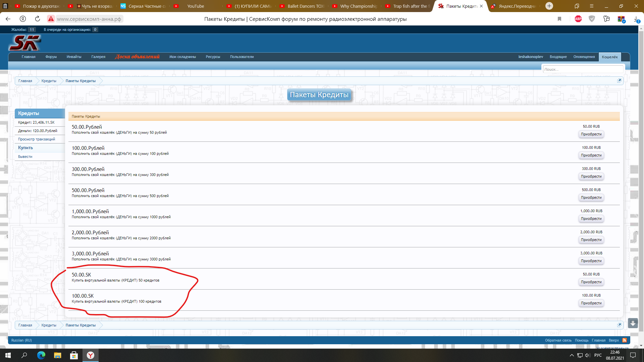Open the Форум menu item

coord(51,57)
